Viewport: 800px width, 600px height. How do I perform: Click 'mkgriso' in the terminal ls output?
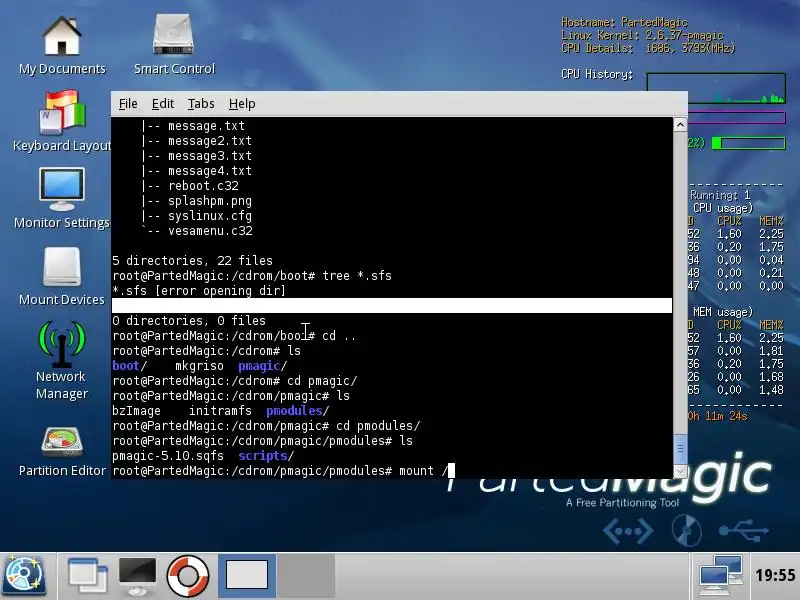[x=199, y=366]
